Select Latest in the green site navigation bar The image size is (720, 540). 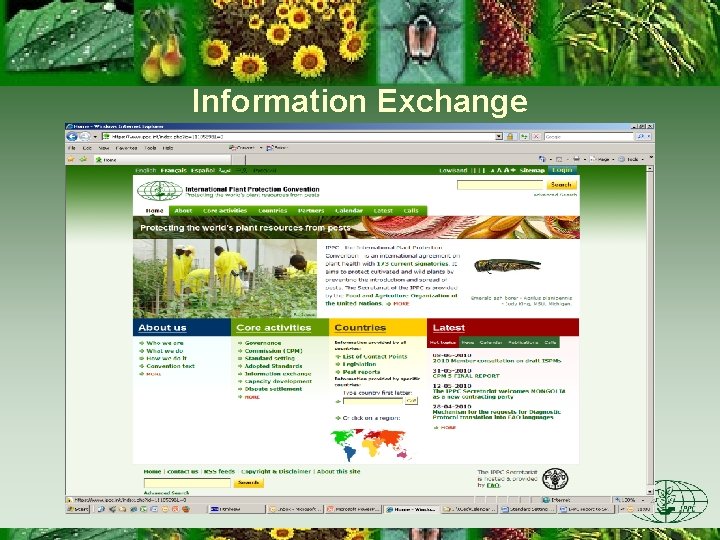383,211
